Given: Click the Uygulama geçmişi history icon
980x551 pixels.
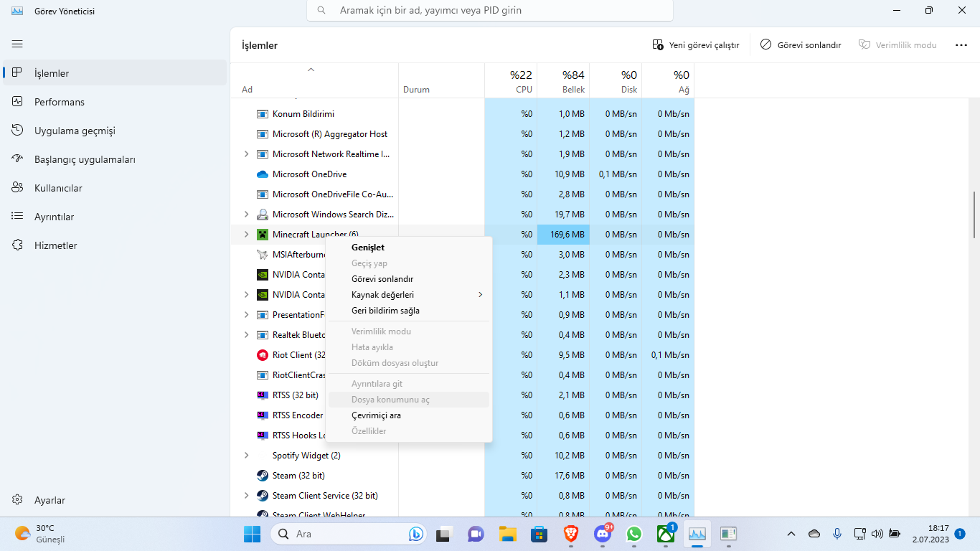Looking at the screenshot, I should (18, 131).
